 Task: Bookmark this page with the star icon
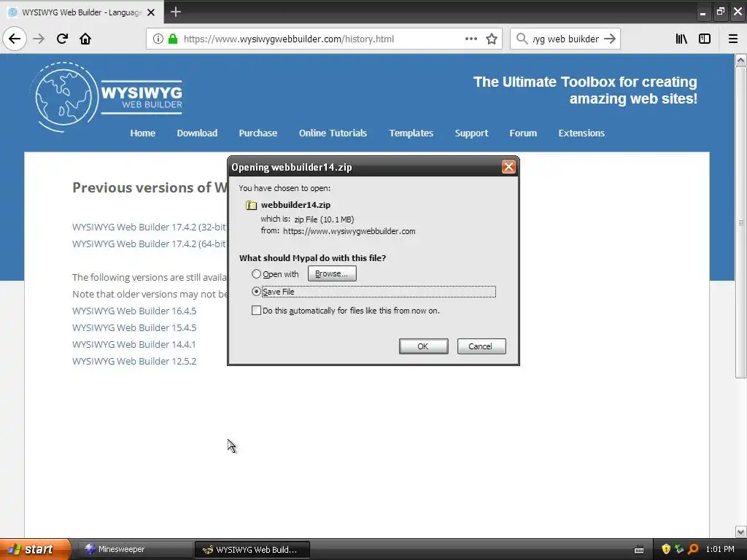[x=492, y=39]
